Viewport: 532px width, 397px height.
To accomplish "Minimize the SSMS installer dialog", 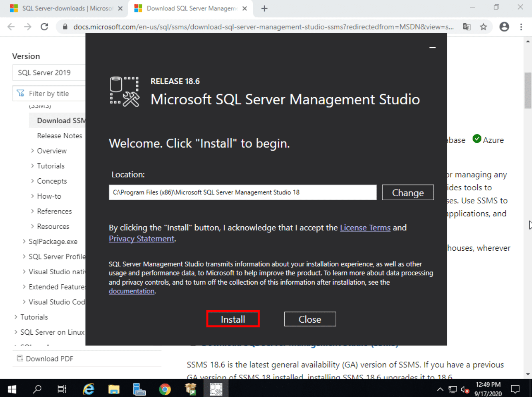I will [x=432, y=48].
